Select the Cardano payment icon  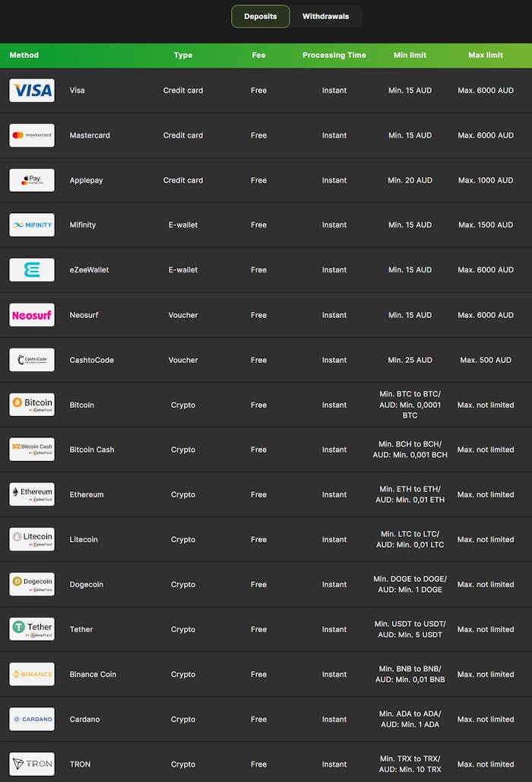pos(31,718)
